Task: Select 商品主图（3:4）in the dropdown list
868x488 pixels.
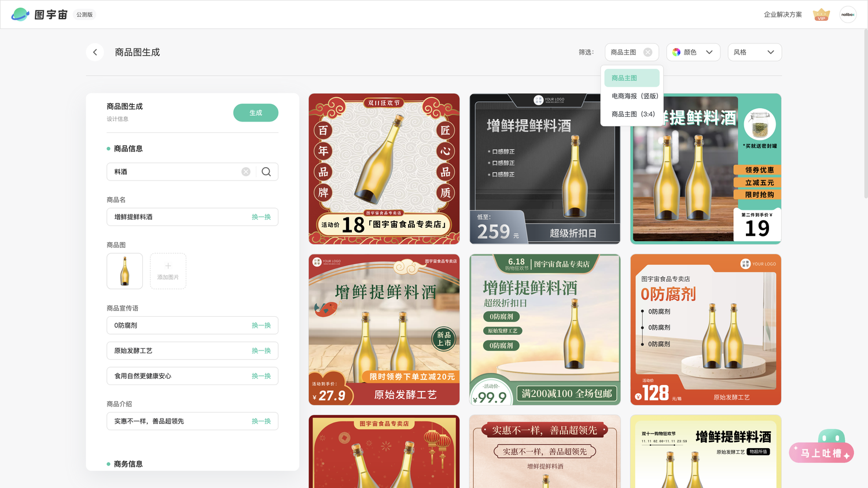Action: [x=632, y=114]
